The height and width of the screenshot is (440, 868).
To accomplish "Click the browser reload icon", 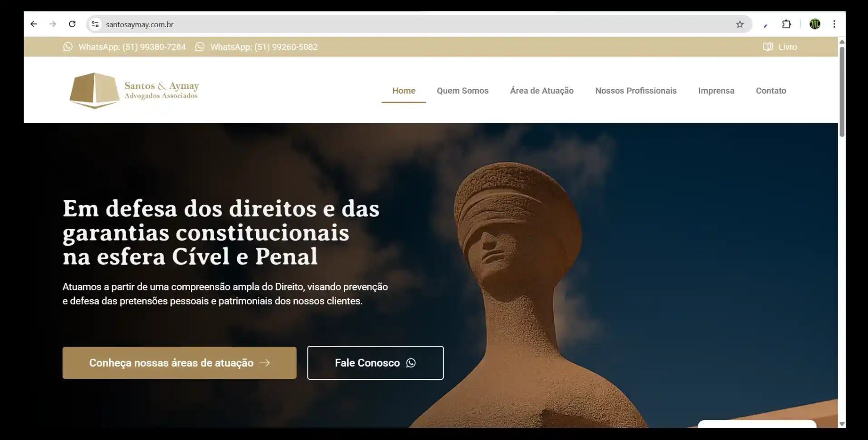I will [x=72, y=24].
